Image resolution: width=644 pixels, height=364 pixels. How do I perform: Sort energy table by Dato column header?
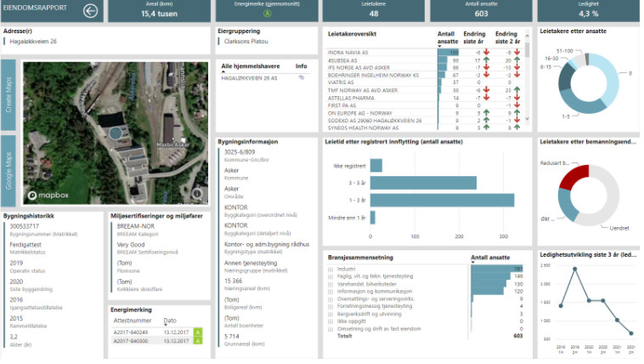click(x=170, y=321)
